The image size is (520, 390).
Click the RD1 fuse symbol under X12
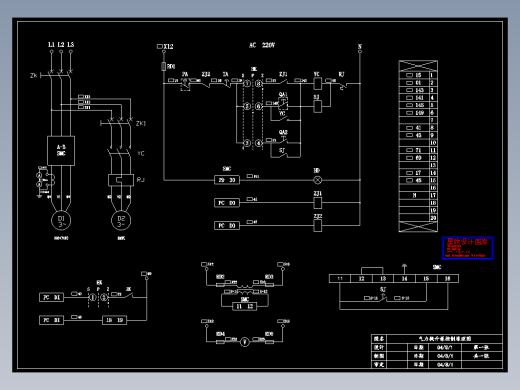click(163, 66)
